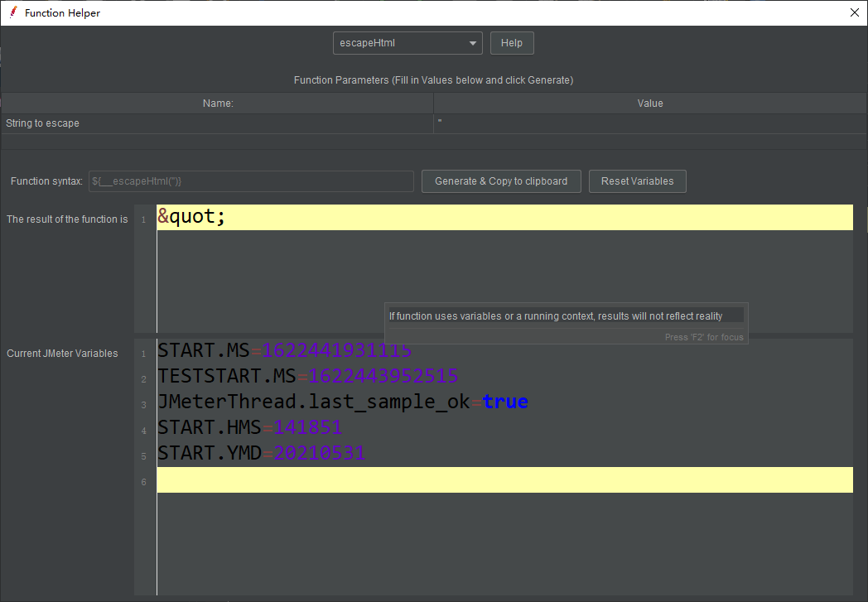Click the JMeter feather icon in title bar
Screen dimensions: 868x602
click(13, 12)
